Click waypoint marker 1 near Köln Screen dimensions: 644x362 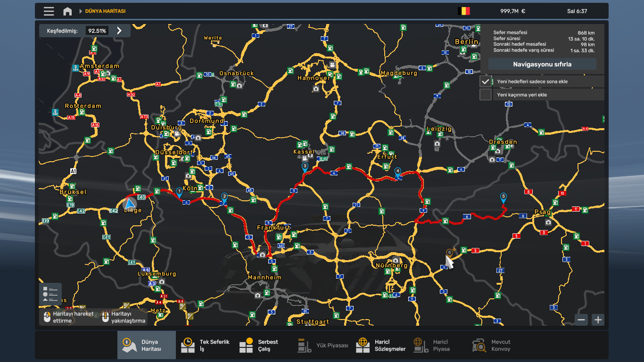[179, 192]
